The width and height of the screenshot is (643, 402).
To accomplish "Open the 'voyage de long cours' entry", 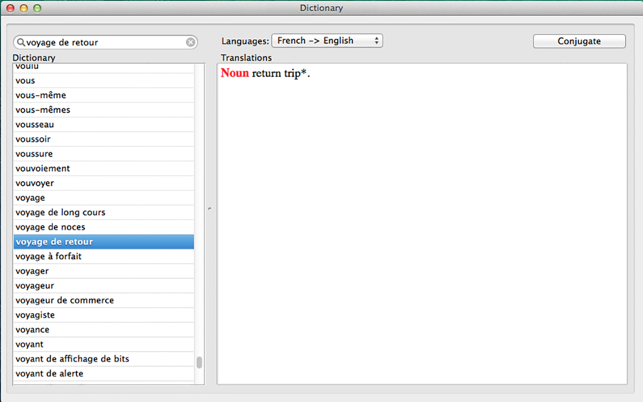I will pyautogui.click(x=104, y=212).
